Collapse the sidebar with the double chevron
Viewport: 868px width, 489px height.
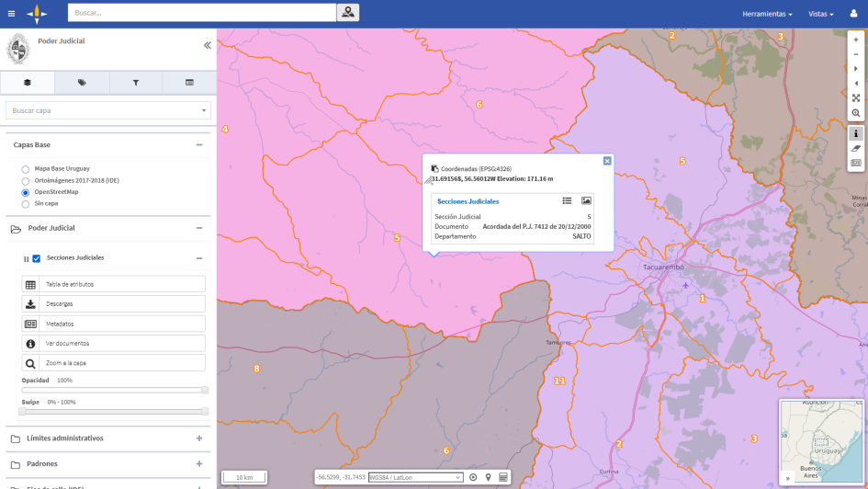tap(207, 45)
